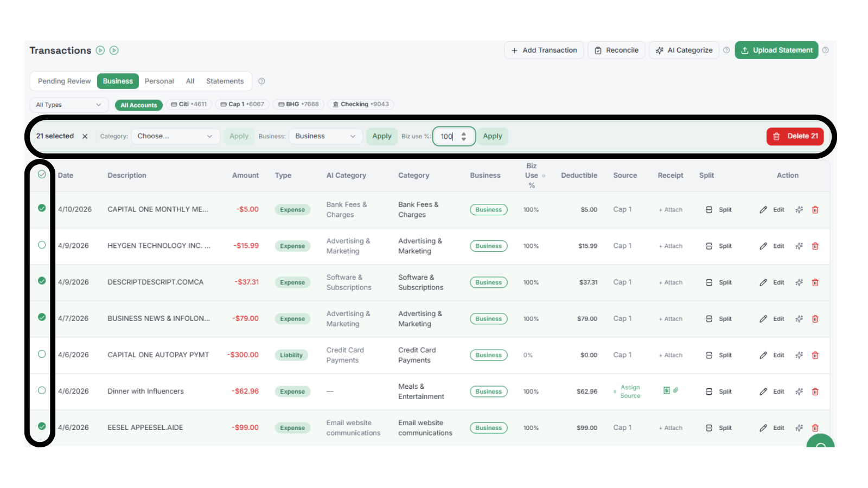AI categorize sparkle icon for CAPITAL ONE MONTHLY row
This screenshot has width=868, height=488.
[x=799, y=210]
